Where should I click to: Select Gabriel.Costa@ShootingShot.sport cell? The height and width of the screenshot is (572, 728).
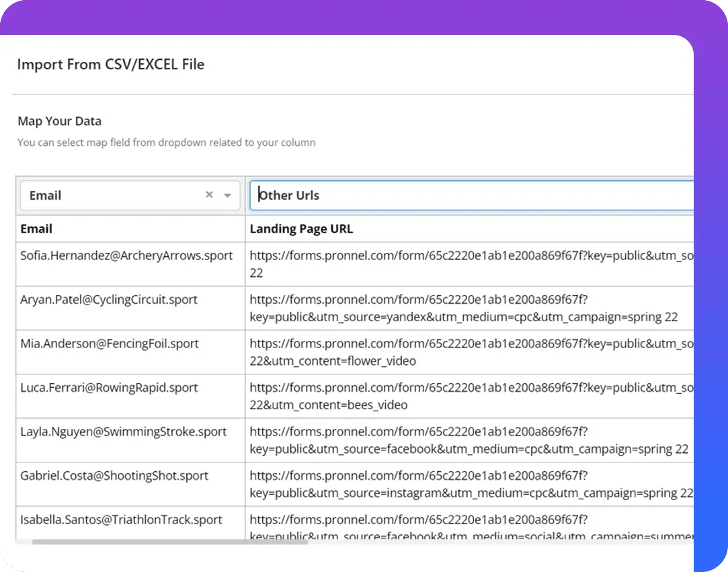pos(115,475)
